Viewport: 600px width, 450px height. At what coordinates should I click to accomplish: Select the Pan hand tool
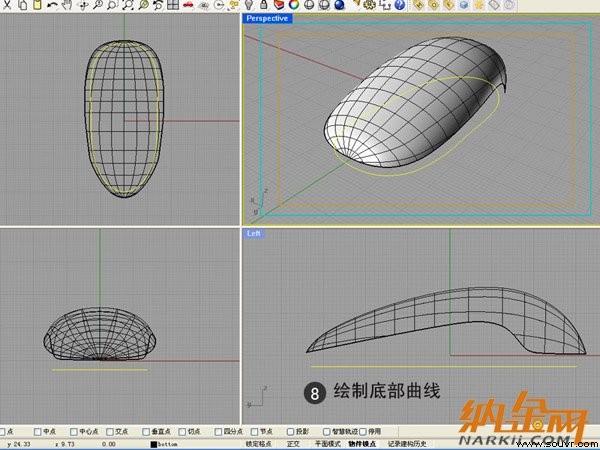(67, 5)
